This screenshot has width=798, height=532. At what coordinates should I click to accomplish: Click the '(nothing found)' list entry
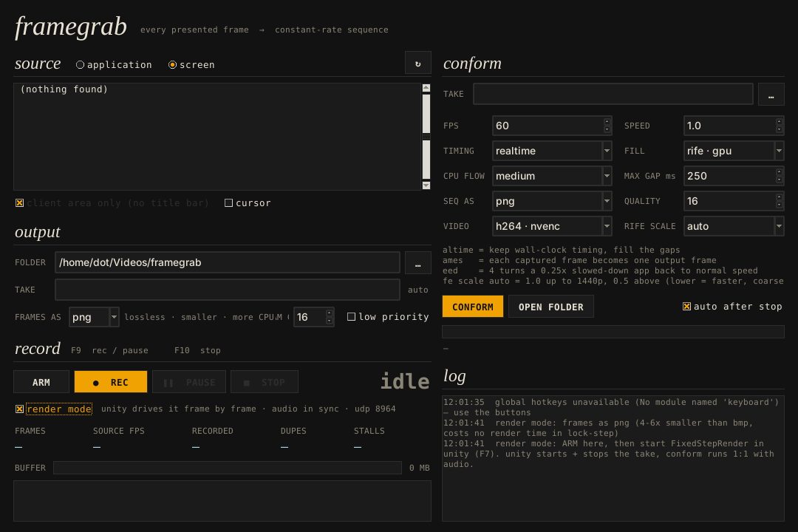point(64,89)
